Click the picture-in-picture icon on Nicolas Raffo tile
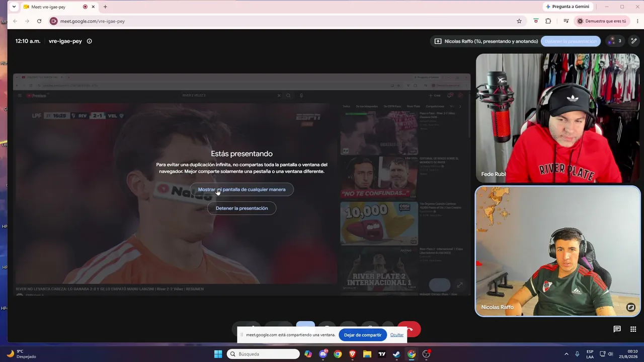Viewport: 644px width, 362px height. [x=630, y=307]
